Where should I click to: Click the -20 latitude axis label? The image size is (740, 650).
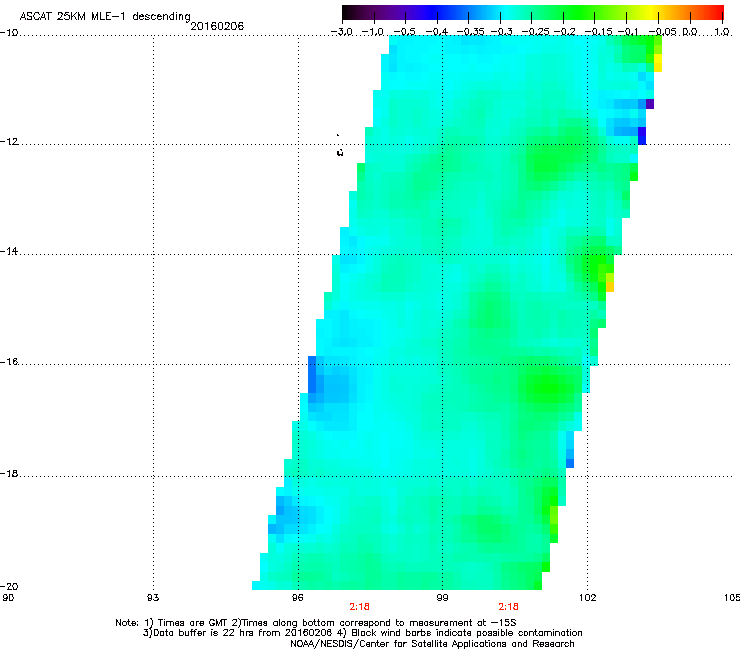coord(9,586)
